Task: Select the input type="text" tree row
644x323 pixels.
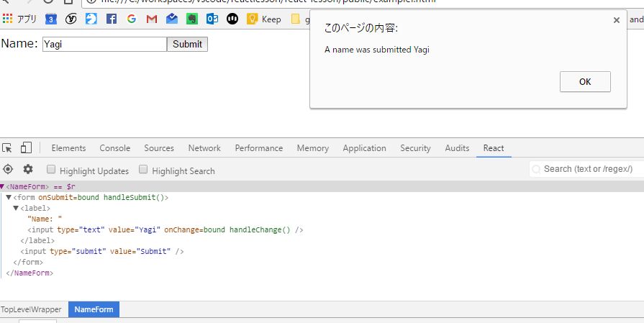Action: 165,229
